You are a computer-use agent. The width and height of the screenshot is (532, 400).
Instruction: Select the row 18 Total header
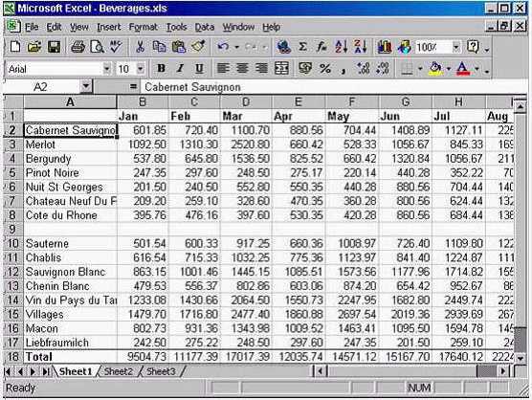click(x=12, y=357)
